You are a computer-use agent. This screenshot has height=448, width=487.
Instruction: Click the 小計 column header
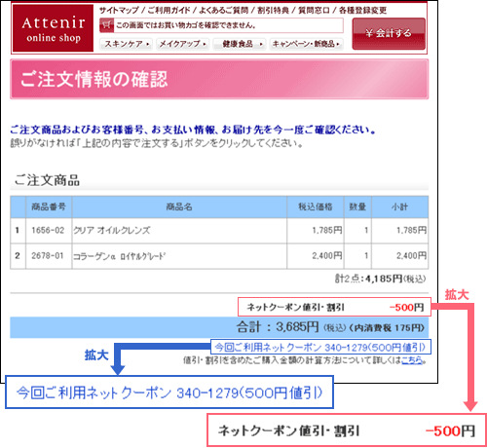point(399,206)
